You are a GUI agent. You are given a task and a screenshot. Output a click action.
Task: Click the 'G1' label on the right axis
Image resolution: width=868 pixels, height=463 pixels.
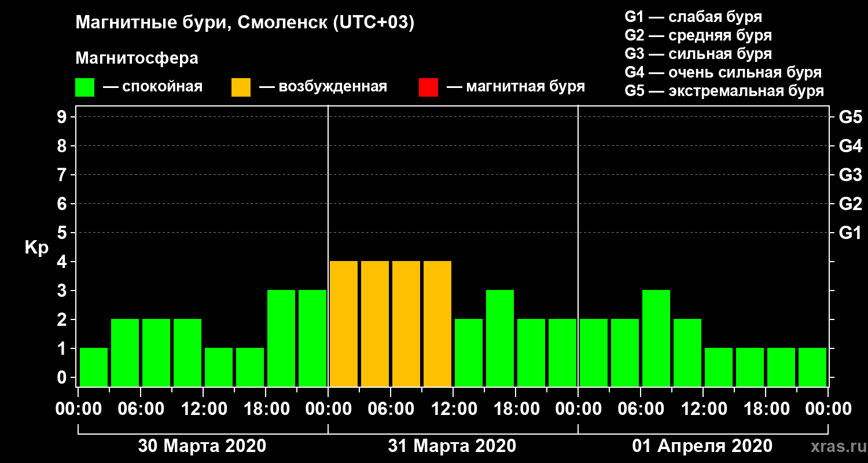[850, 233]
